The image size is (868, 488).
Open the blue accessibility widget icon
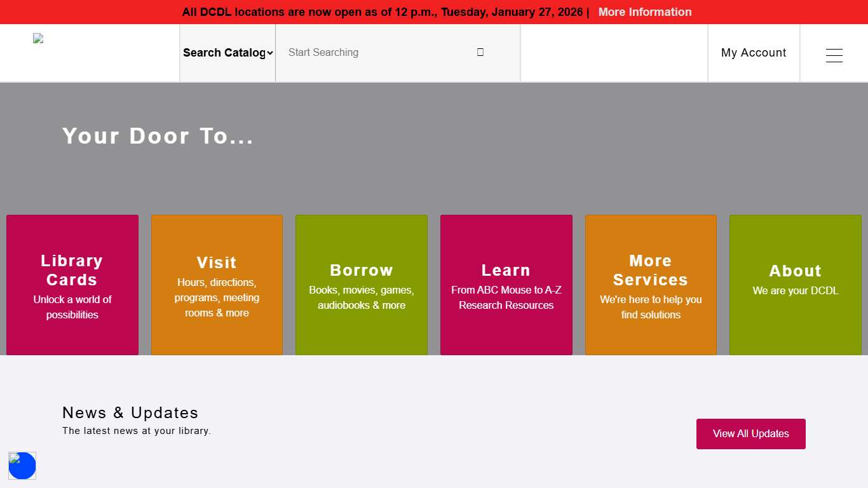click(x=22, y=466)
